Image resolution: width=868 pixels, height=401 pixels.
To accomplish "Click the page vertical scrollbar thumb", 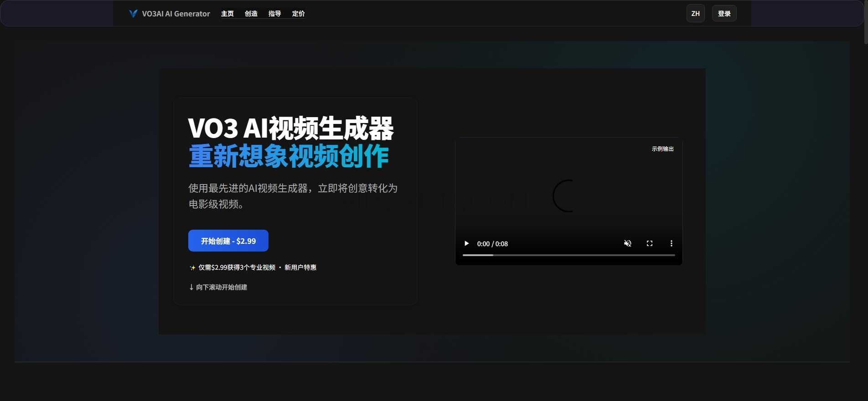I will (x=866, y=22).
